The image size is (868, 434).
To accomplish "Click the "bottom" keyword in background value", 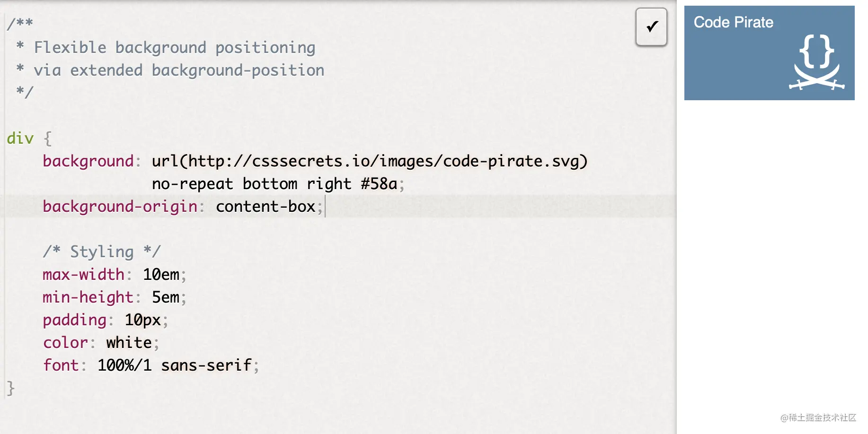I will 270,184.
